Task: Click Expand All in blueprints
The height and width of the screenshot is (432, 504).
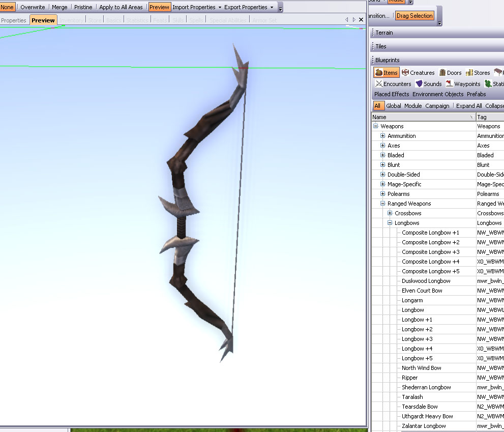Action: click(x=468, y=106)
